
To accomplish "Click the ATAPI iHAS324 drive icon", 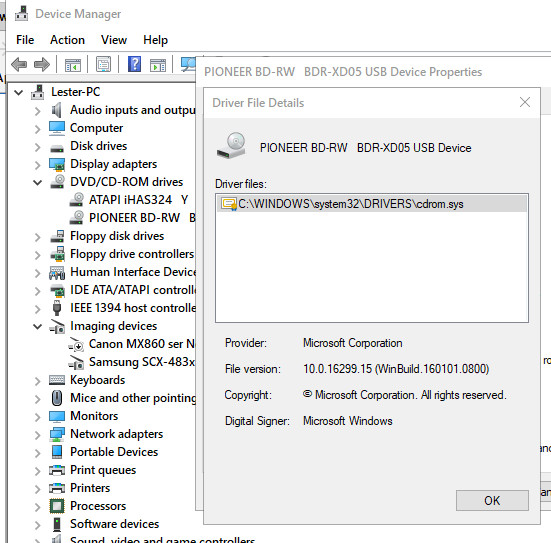I will click(77, 200).
